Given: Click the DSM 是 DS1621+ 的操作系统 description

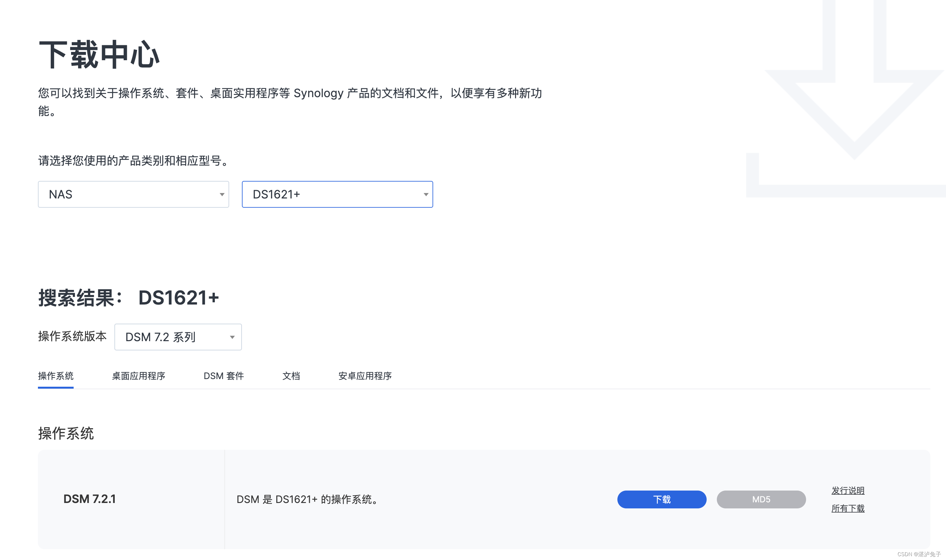Looking at the screenshot, I should coord(308,499).
